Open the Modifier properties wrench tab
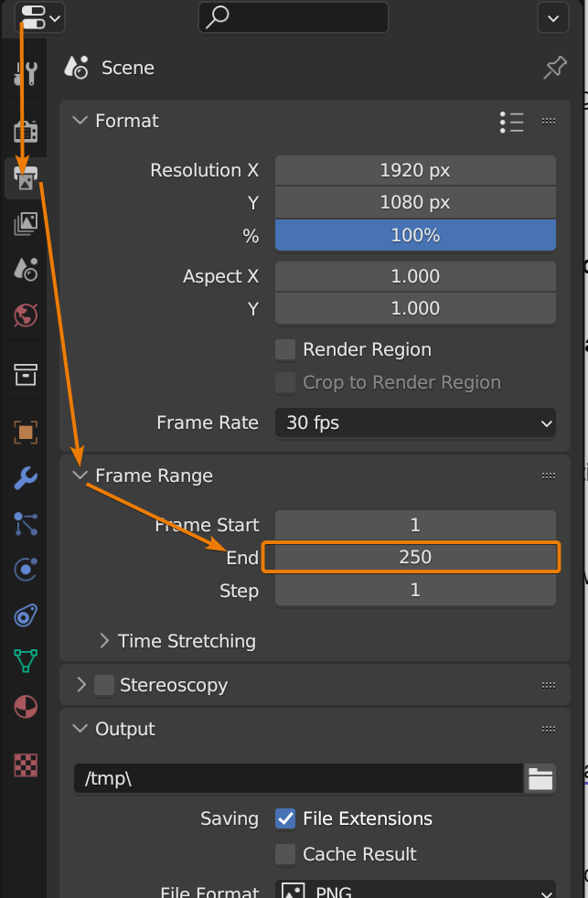Screen dimensions: 588x898 [25, 478]
